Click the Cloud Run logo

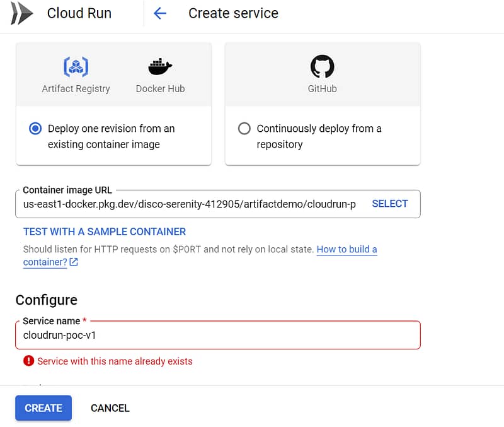tap(23, 13)
